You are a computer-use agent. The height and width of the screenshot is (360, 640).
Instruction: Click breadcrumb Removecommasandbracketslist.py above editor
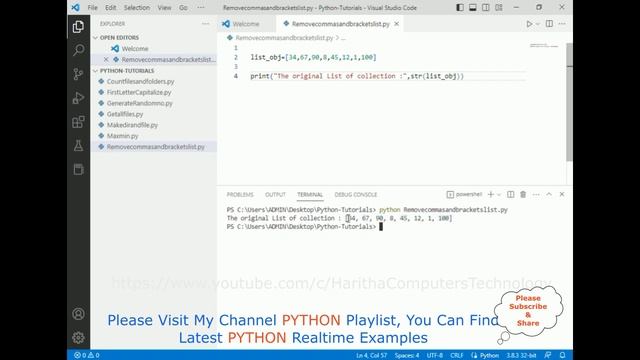(x=284, y=38)
